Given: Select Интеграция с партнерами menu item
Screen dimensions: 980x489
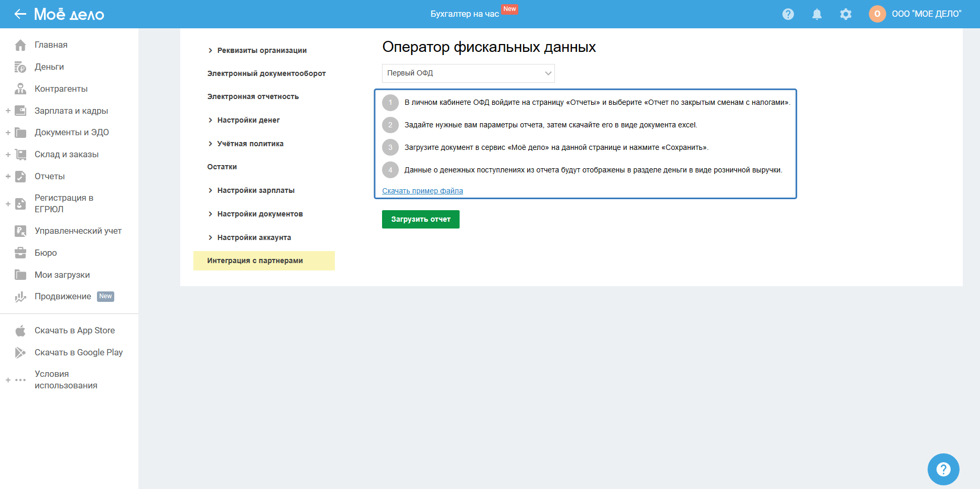Looking at the screenshot, I should point(264,260).
